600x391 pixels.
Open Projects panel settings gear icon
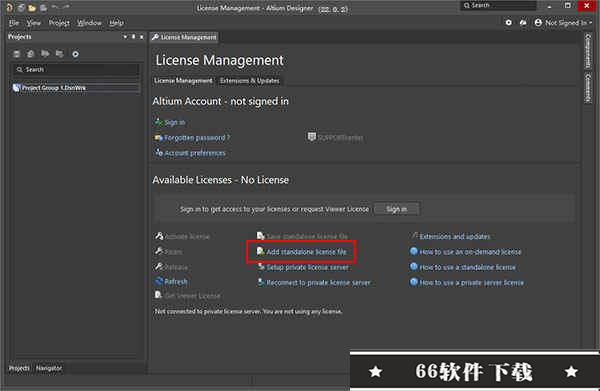coord(75,54)
